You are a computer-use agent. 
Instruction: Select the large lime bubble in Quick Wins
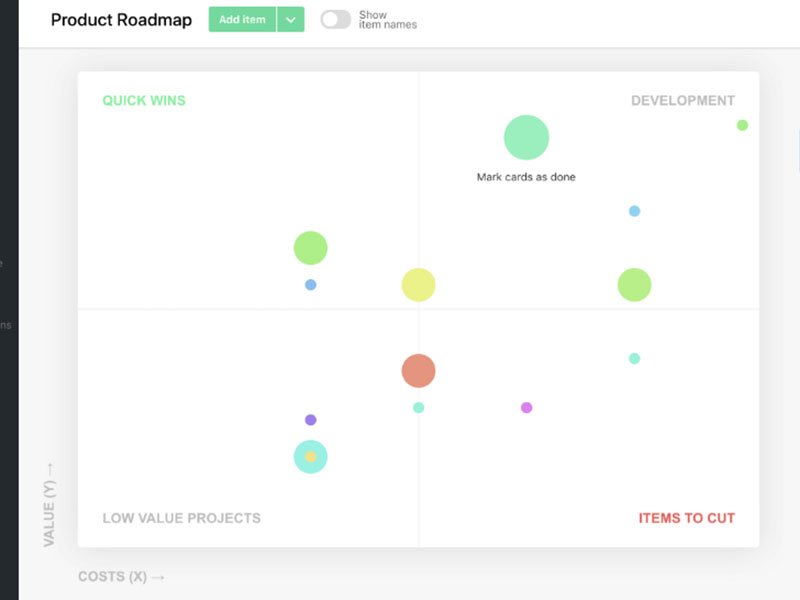(x=310, y=248)
